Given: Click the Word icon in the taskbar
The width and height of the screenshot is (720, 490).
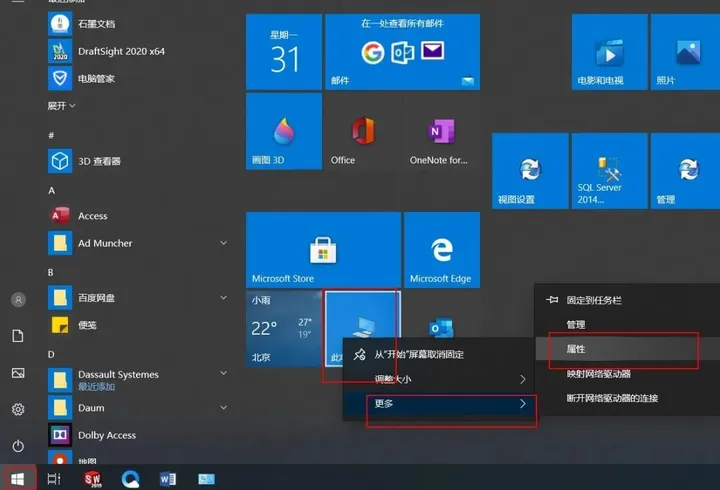Looking at the screenshot, I should point(168,479).
